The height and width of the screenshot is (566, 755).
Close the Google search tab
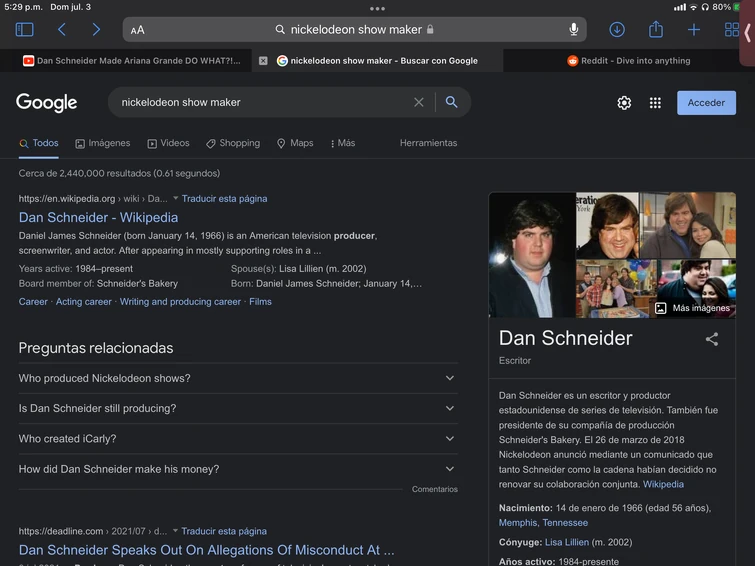(x=263, y=61)
